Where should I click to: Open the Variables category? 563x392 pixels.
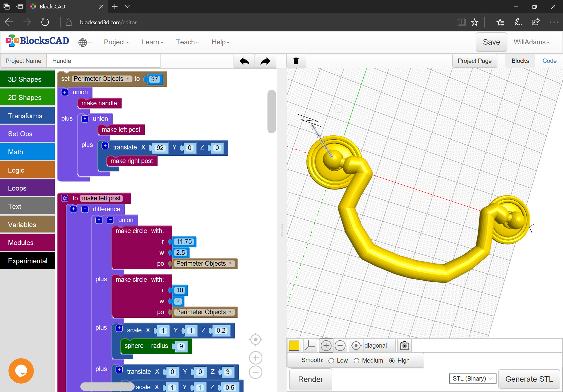[27, 225]
